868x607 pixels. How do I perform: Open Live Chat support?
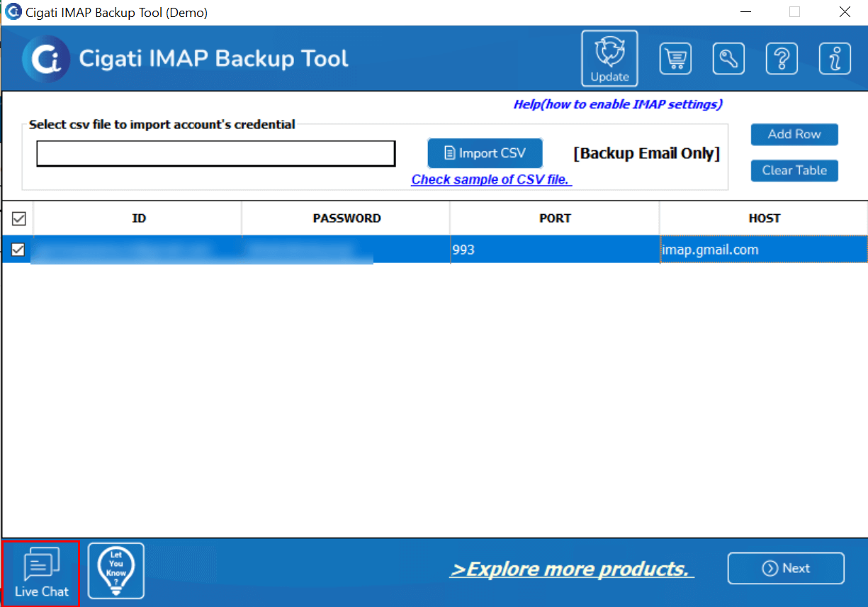(41, 573)
